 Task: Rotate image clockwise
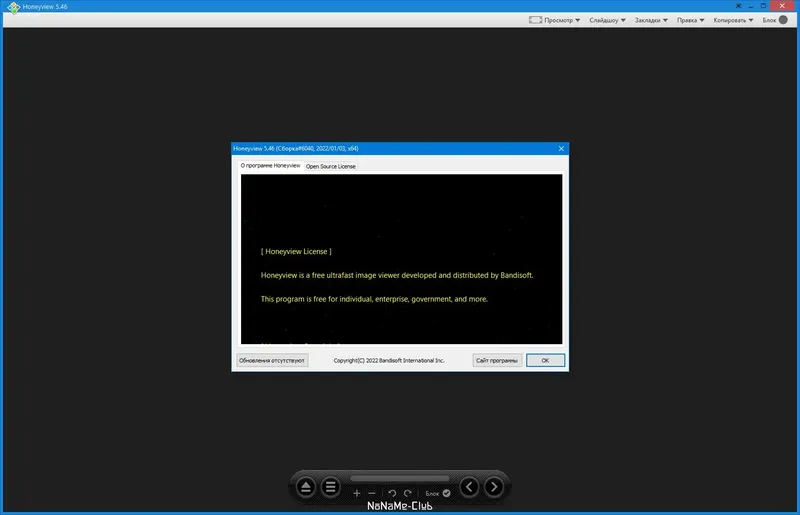407,493
